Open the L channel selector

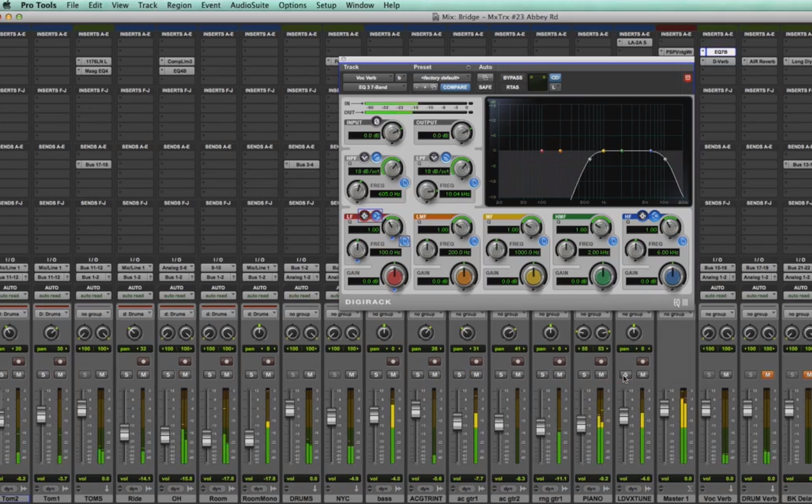555,87
